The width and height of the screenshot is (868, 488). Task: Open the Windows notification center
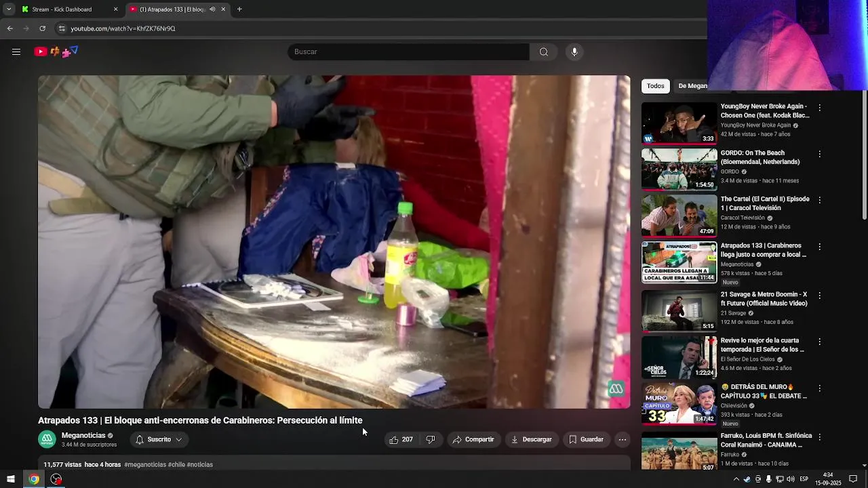[853, 479]
